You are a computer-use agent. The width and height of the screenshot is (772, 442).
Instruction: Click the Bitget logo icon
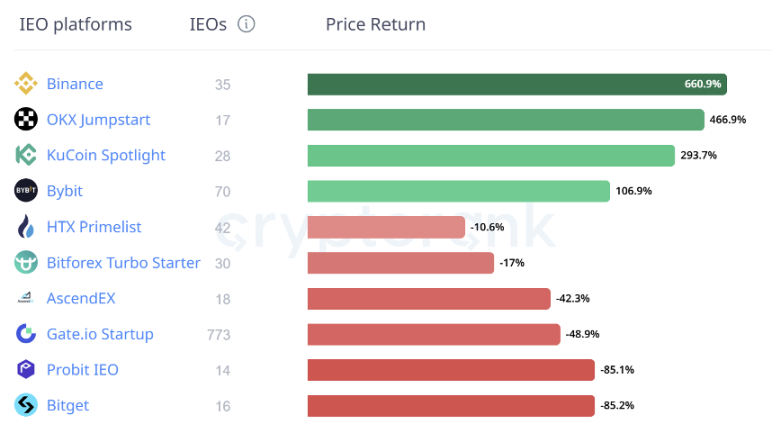click(x=26, y=406)
